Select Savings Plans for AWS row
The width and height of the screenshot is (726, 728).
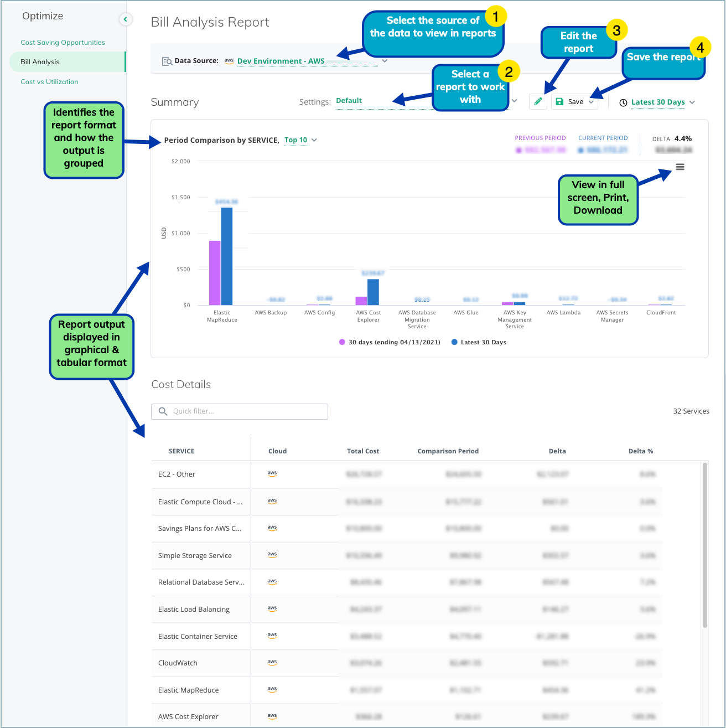tap(407, 529)
